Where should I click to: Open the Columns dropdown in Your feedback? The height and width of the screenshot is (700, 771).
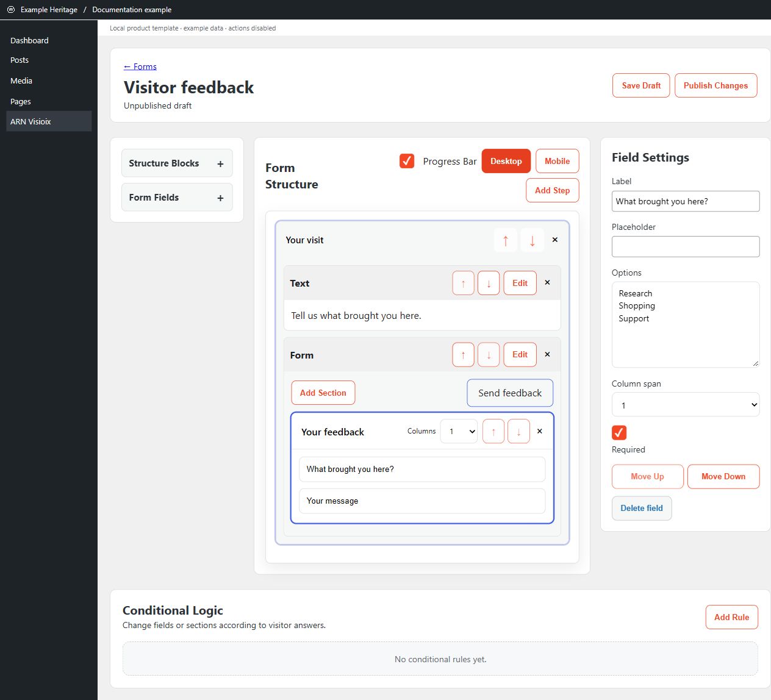[x=459, y=432]
